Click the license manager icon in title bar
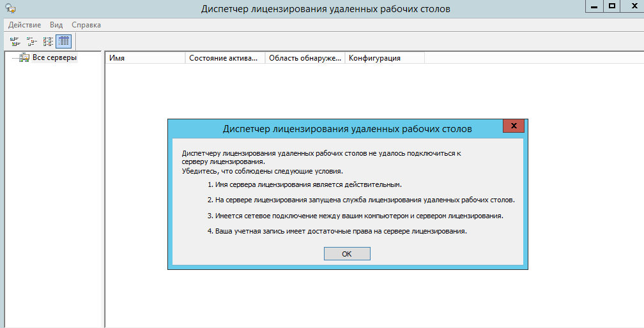The height and width of the screenshot is (328, 644). 10,8
